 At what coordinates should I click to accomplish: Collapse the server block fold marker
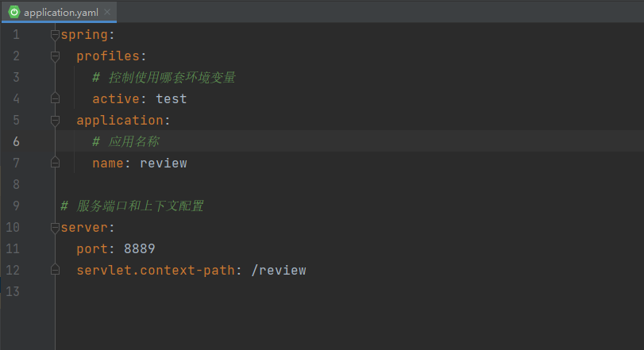(x=55, y=228)
